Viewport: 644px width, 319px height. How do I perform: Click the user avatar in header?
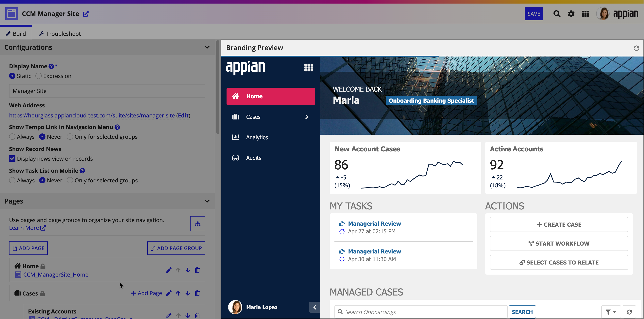(x=603, y=14)
